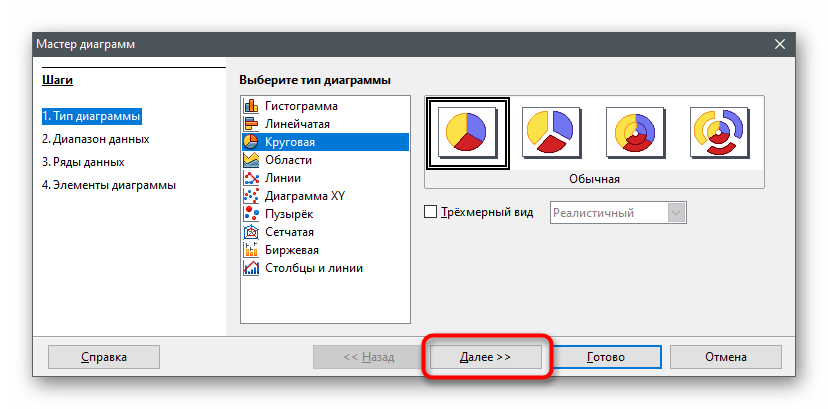Enable the Трёхмерный вид checkbox

point(432,212)
